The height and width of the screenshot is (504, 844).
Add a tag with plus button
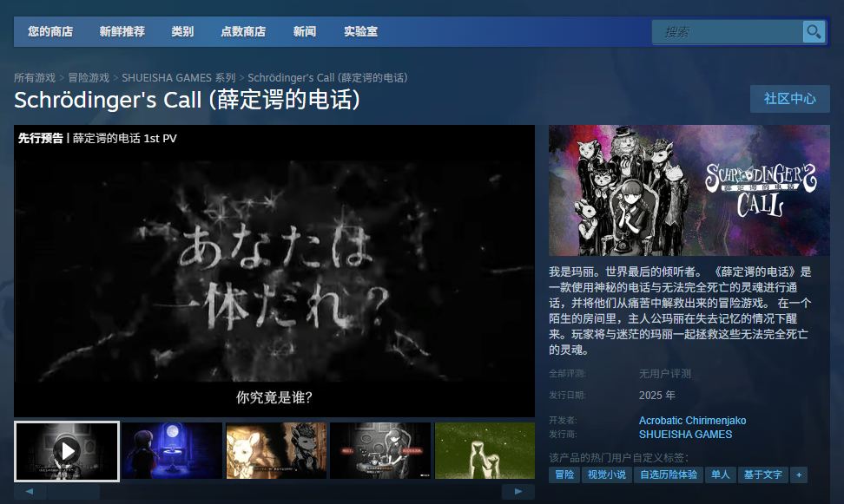click(798, 475)
